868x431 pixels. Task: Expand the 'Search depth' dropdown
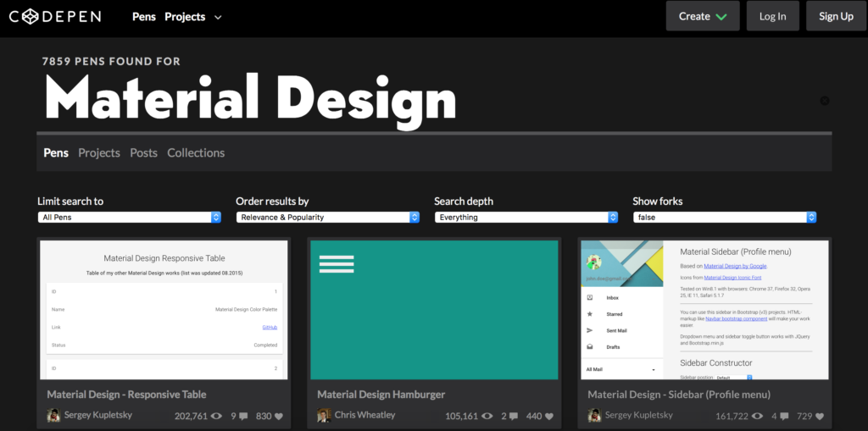point(526,217)
